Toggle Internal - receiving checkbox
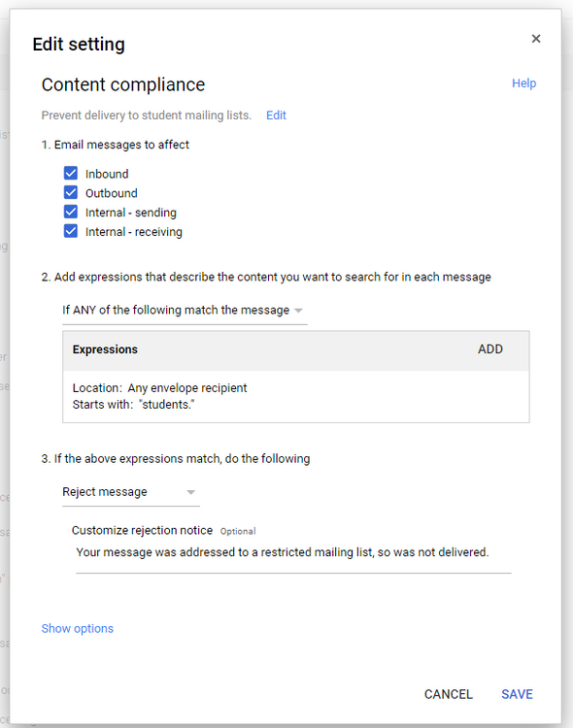Screen dimensions: 573x728 (71, 231)
